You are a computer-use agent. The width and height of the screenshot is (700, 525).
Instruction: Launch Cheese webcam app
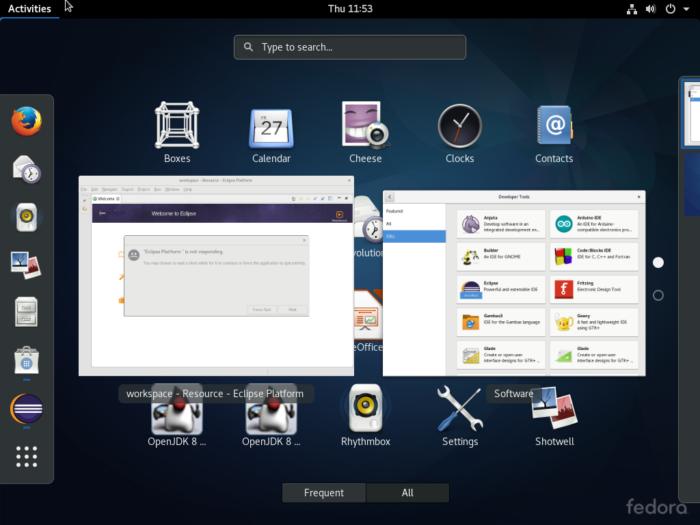coord(365,133)
